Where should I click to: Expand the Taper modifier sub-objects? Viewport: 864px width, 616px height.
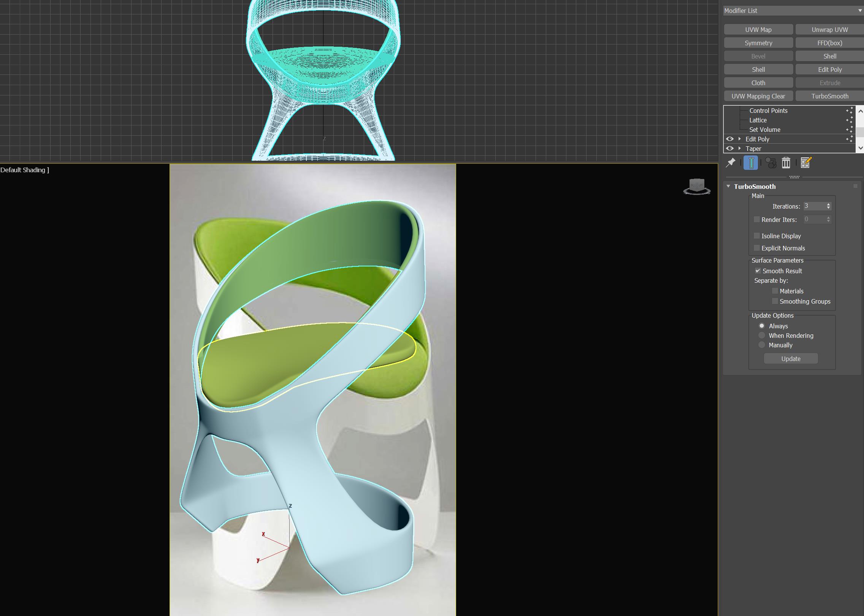(740, 148)
